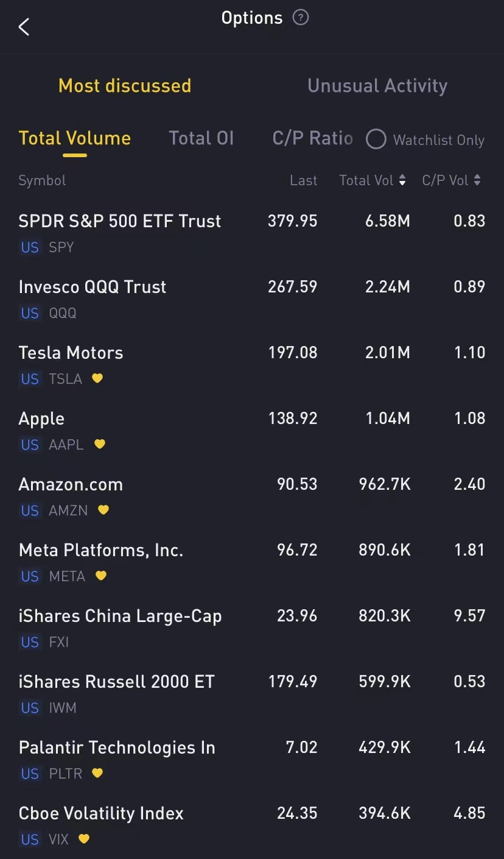Tap the heart icon next to TSLA

(97, 378)
